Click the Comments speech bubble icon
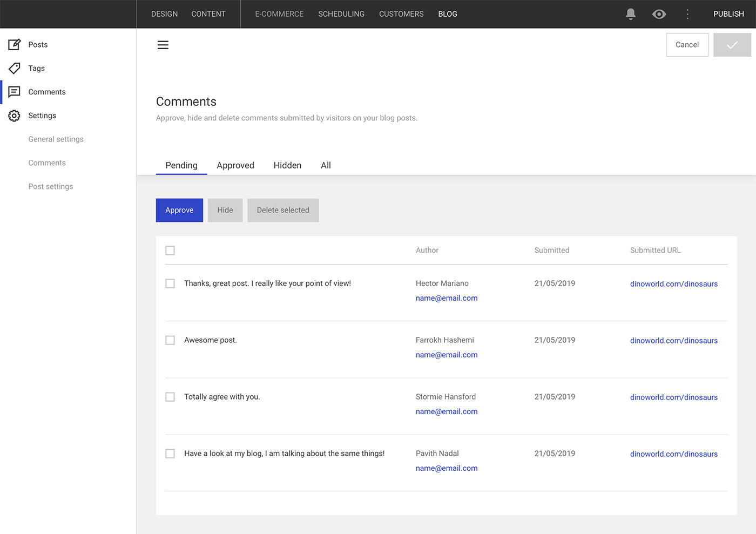 click(15, 92)
